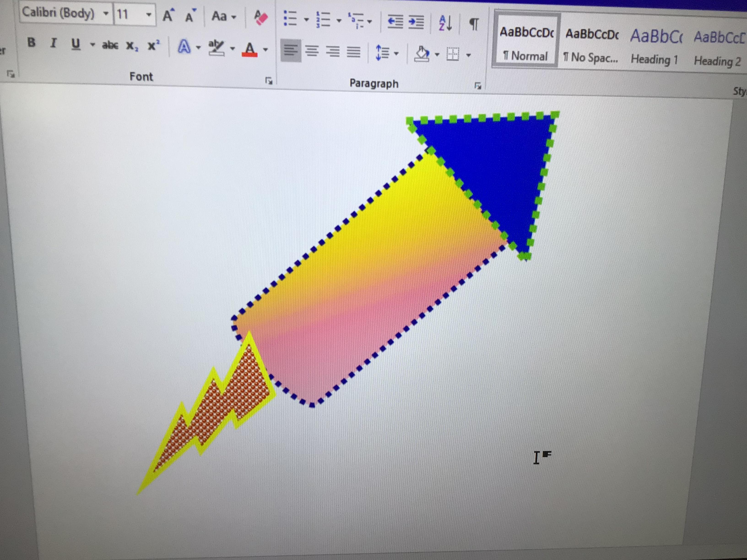Image resolution: width=747 pixels, height=560 pixels.
Task: Toggle Strikethrough text formatting
Action: 110,45
